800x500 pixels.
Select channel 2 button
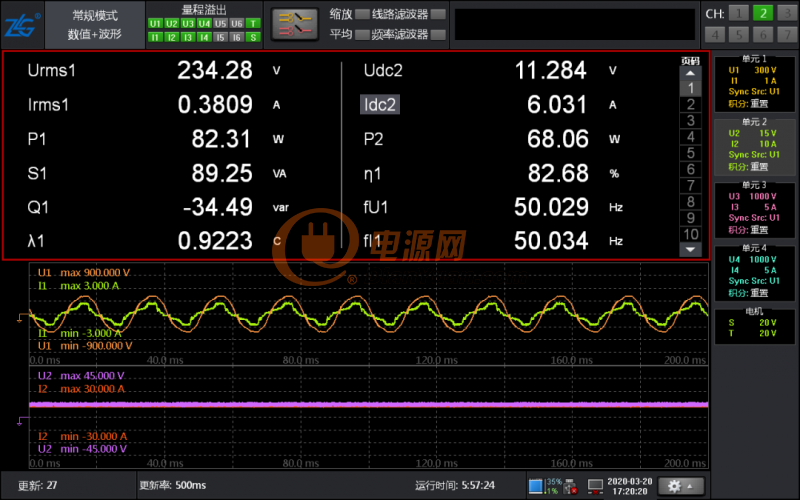tap(762, 13)
